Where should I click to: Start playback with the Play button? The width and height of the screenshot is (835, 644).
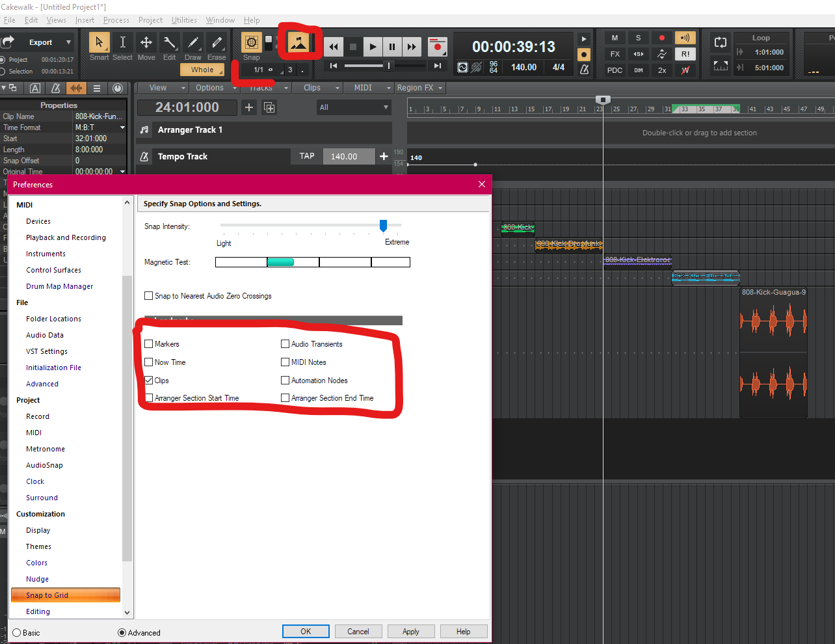tap(373, 47)
